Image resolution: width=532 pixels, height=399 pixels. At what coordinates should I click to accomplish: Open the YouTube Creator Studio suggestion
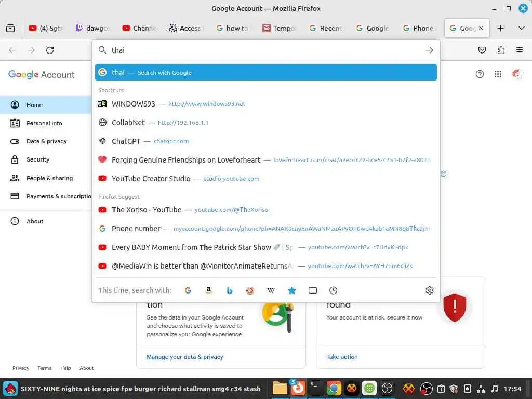[x=266, y=179]
